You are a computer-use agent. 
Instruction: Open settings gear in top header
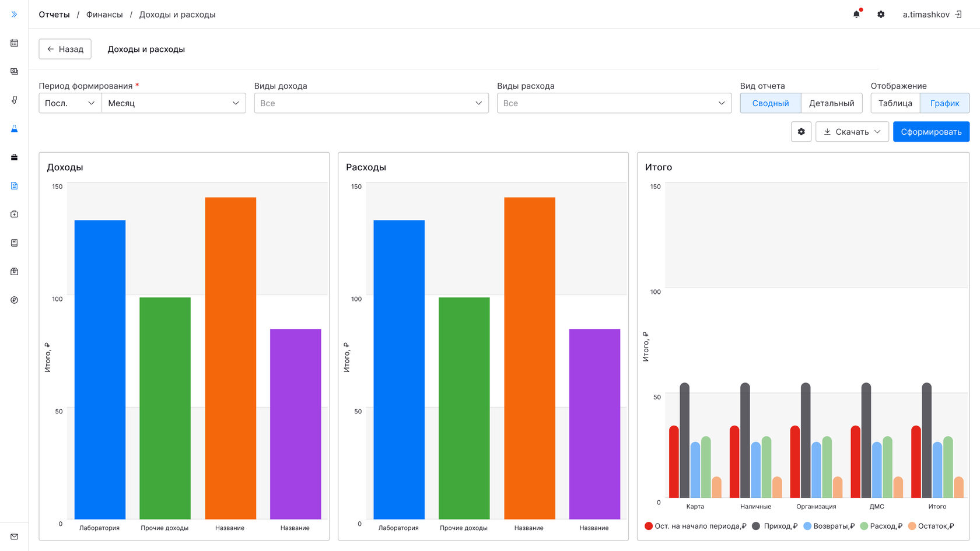pyautogui.click(x=881, y=15)
